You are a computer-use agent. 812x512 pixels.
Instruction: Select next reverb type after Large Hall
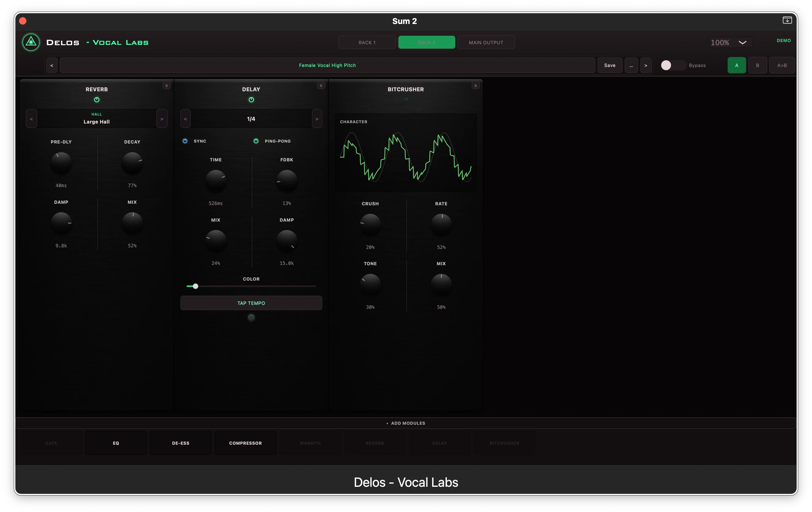162,119
